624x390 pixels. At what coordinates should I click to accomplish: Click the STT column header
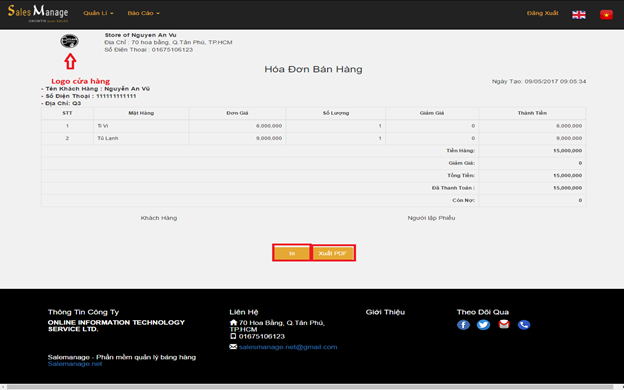67,113
